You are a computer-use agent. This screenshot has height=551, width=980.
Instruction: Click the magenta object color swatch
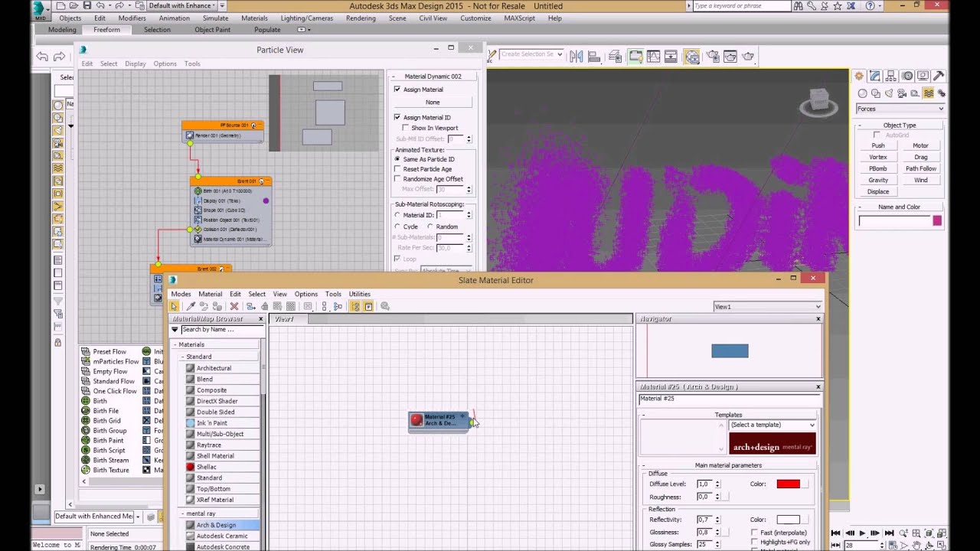[x=937, y=221]
